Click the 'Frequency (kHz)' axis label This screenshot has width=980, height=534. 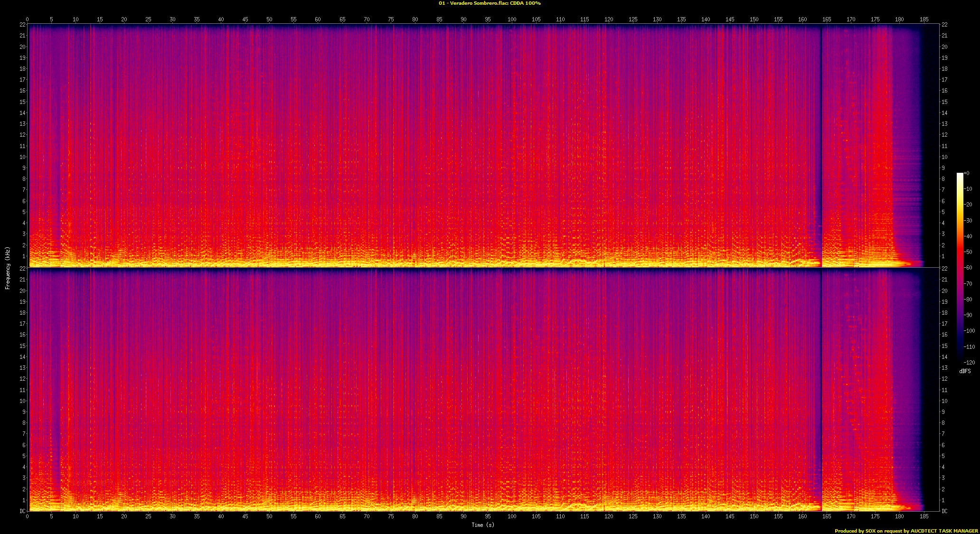tap(8, 268)
